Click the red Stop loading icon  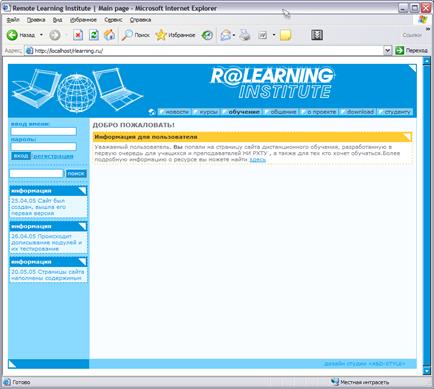[x=78, y=35]
